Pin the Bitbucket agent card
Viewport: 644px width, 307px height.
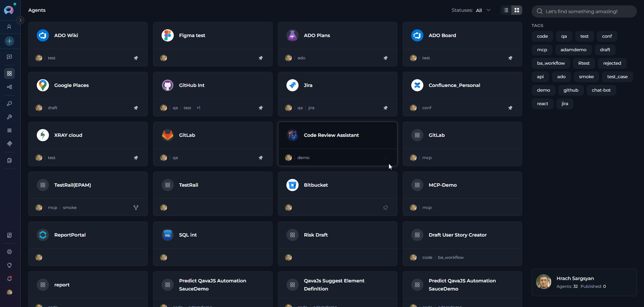tap(386, 208)
